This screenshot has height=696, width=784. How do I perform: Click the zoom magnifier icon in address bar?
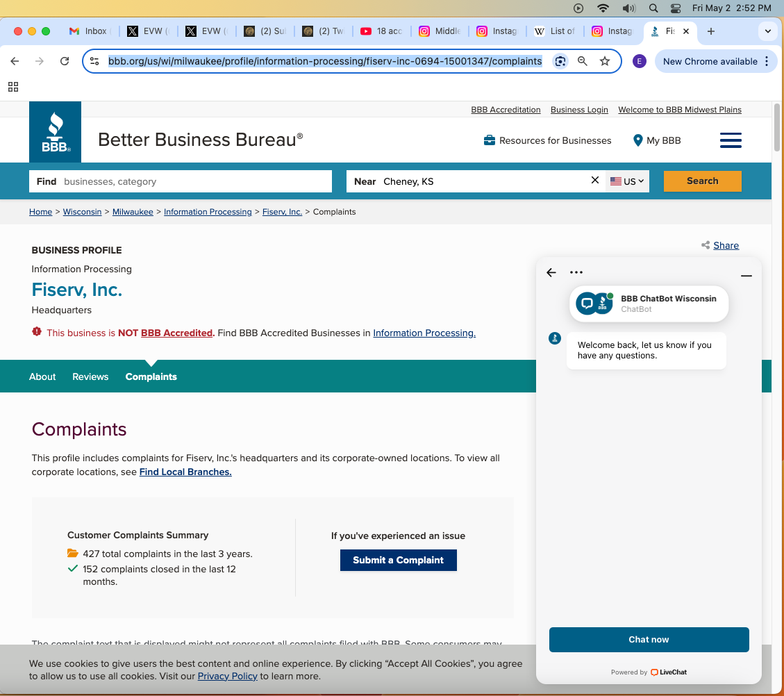583,61
